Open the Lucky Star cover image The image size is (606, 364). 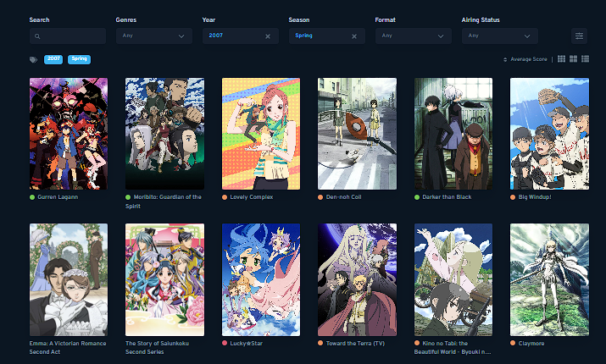pos(261,280)
